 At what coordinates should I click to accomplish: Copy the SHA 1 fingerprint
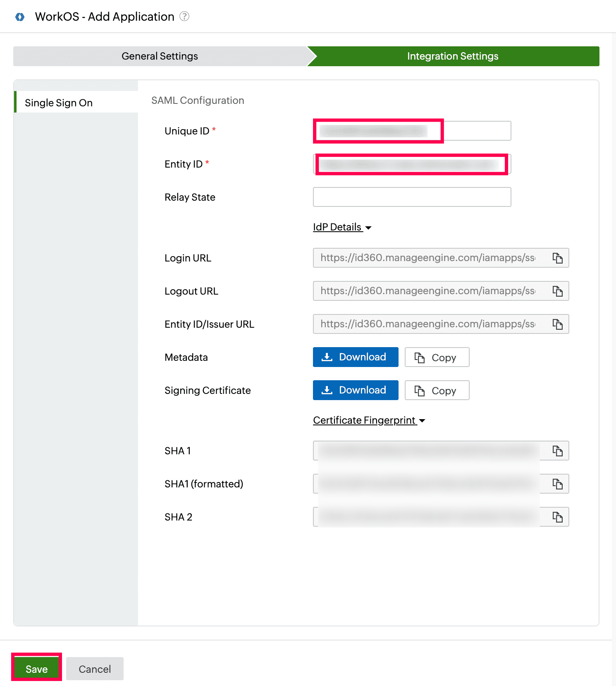558,451
